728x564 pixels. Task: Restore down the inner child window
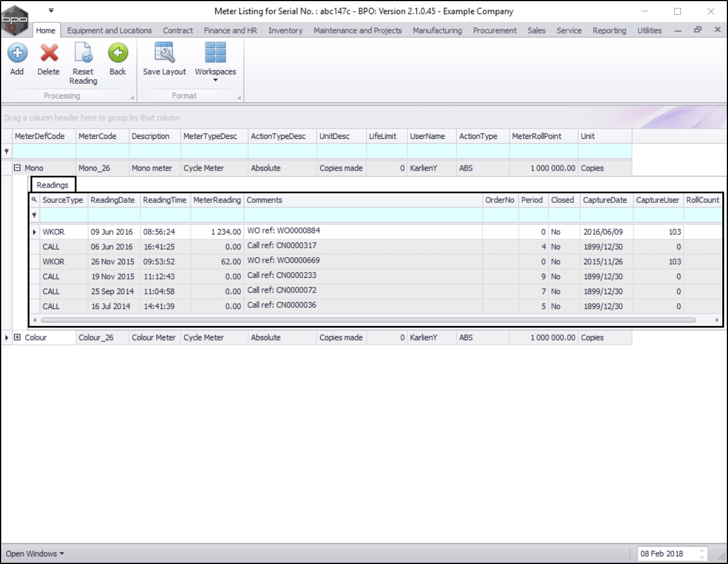(x=698, y=30)
